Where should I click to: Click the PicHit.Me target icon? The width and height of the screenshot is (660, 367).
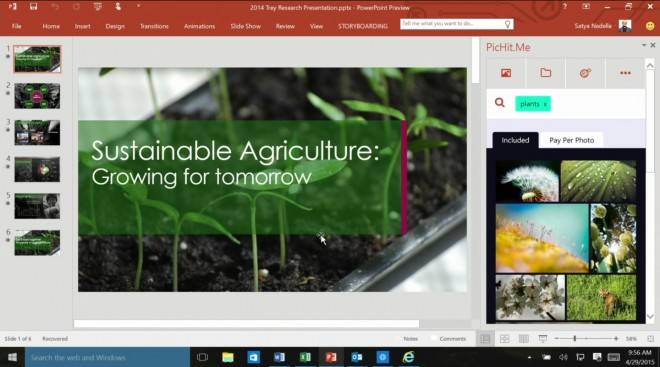coord(585,73)
